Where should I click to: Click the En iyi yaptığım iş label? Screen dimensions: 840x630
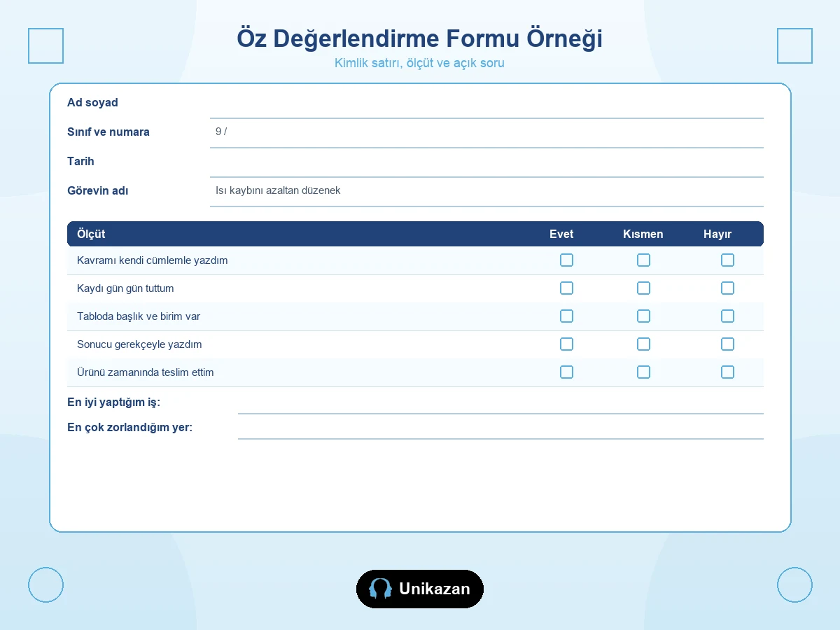pyautogui.click(x=113, y=402)
